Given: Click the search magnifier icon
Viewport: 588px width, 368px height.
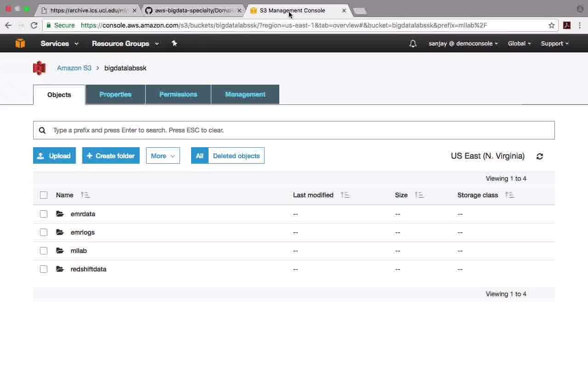Looking at the screenshot, I should pos(42,130).
